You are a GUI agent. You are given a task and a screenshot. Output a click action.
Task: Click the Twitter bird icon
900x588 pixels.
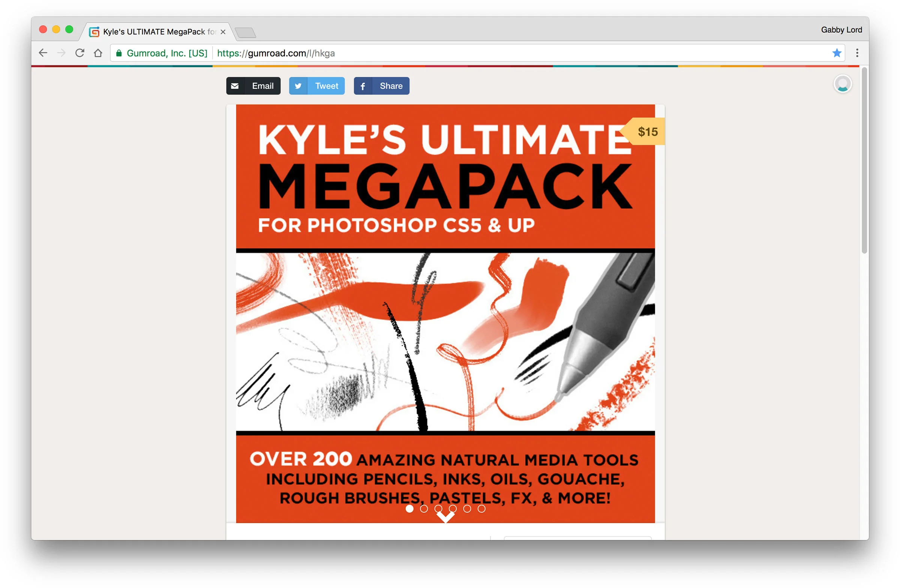point(298,86)
